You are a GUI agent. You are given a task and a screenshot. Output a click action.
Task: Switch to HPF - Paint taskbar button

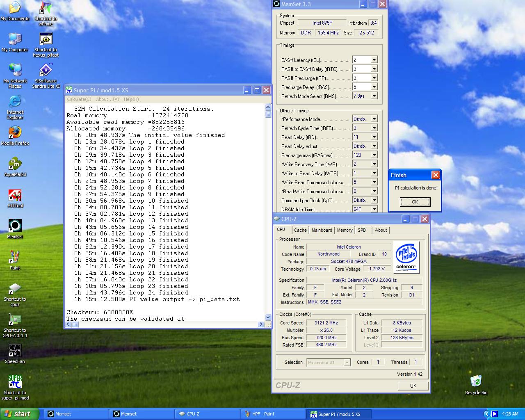pyautogui.click(x=272, y=414)
